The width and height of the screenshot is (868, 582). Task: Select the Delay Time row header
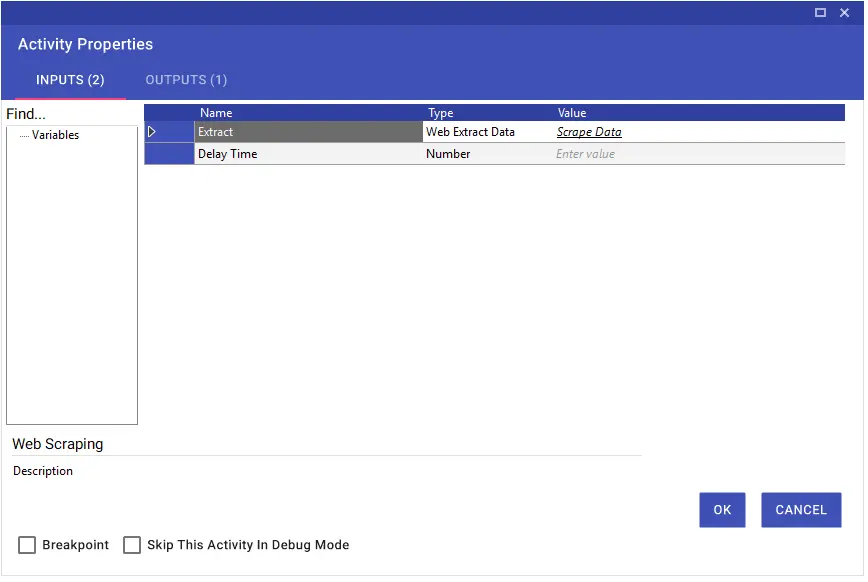click(x=169, y=154)
